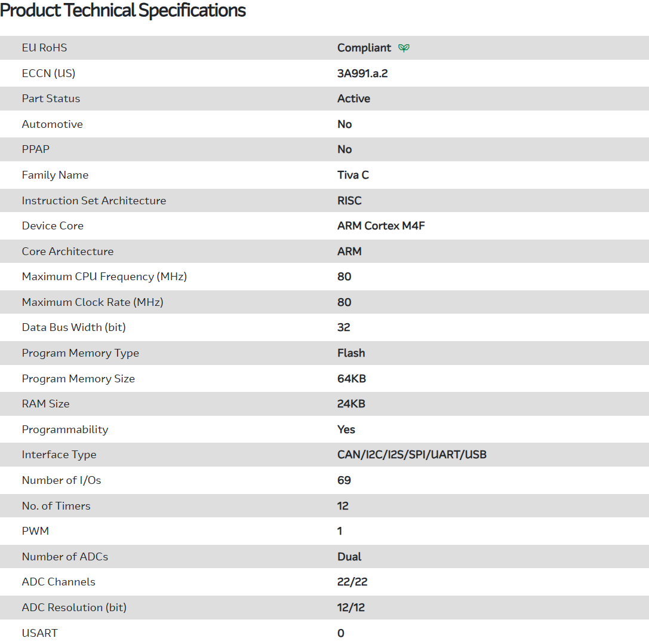Select the EU RoHS label

pyautogui.click(x=45, y=48)
